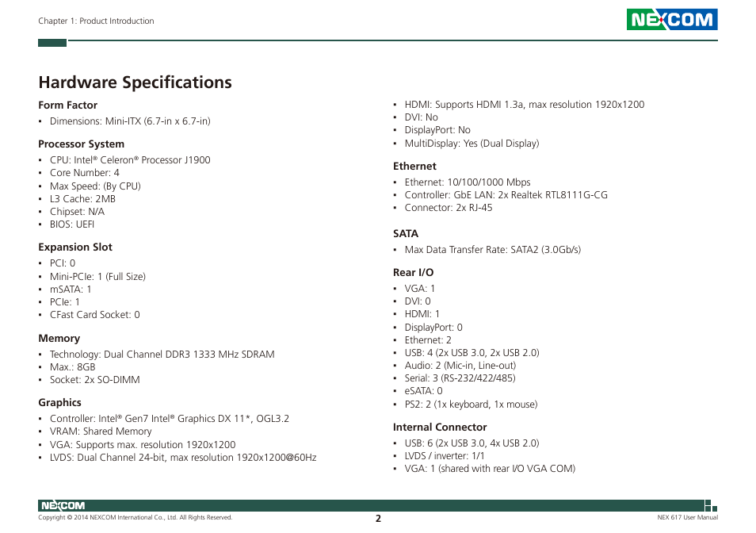
Task: Select the Processor System heading
Action: pos(81,144)
